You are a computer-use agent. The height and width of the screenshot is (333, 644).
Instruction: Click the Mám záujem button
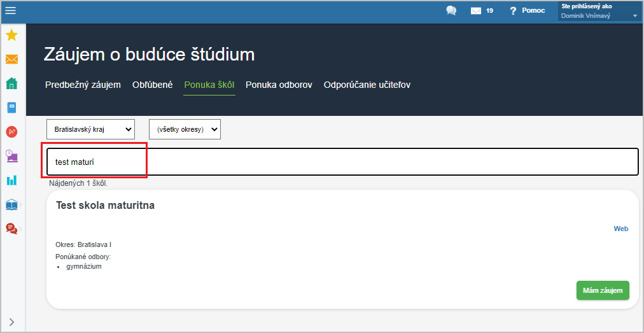tap(603, 290)
